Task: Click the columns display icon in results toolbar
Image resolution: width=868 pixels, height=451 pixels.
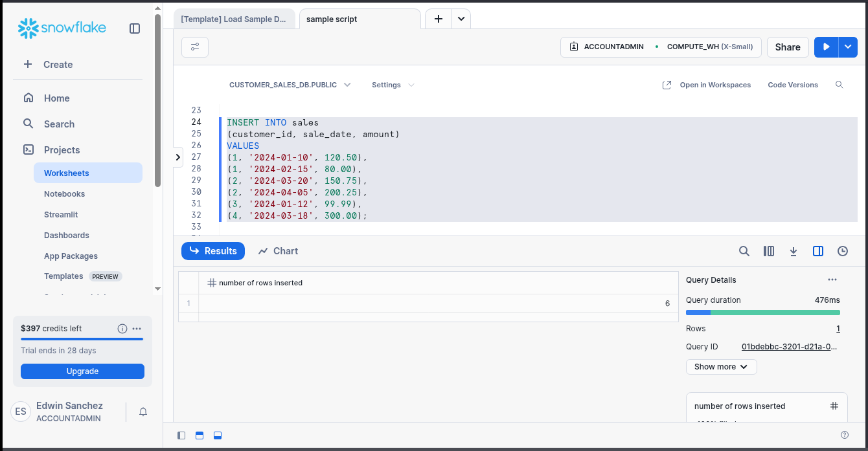Action: [x=768, y=250]
